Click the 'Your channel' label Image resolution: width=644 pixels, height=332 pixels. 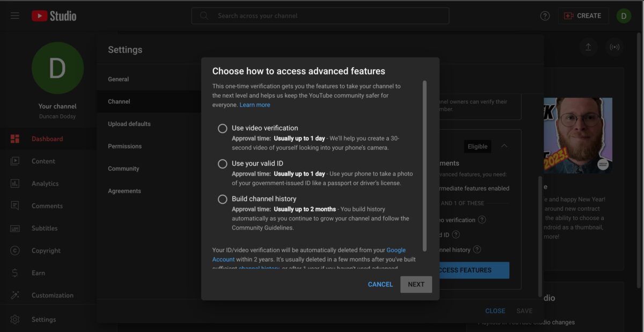point(57,106)
